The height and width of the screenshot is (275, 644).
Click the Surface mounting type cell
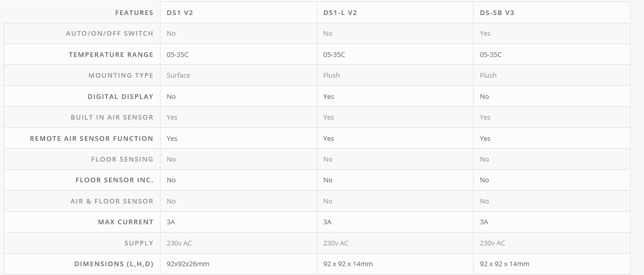[179, 76]
